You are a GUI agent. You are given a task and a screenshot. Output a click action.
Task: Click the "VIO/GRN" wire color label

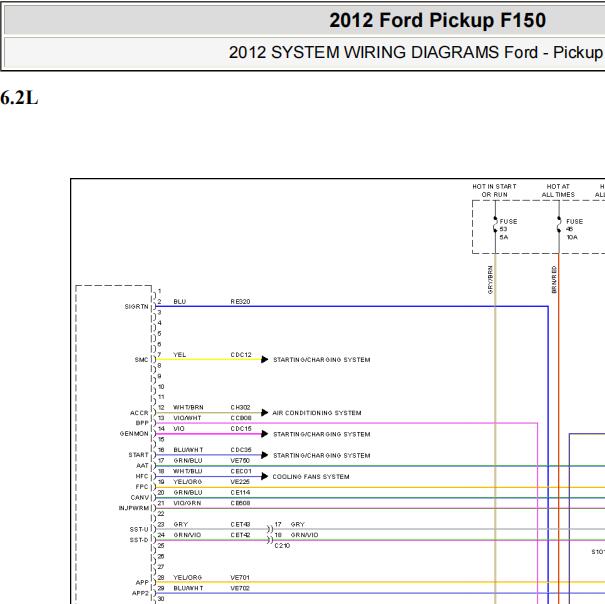(188, 503)
